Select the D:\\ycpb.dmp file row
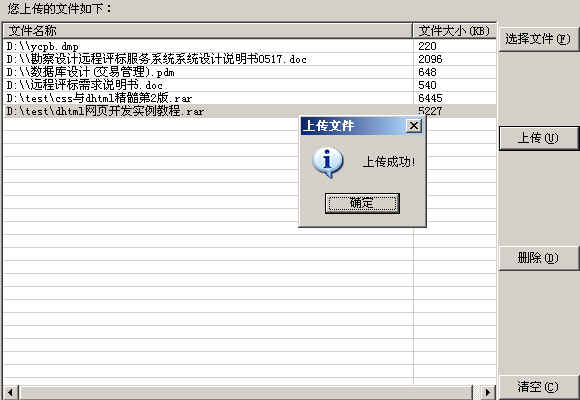 (x=250, y=46)
